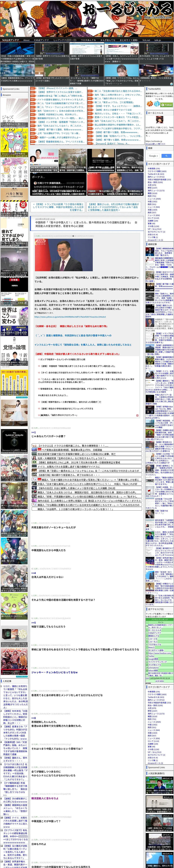This screenshot has height=868, width=174.
Task: Open the 5ch公式アンテナ nav item
Action: [11, 40]
